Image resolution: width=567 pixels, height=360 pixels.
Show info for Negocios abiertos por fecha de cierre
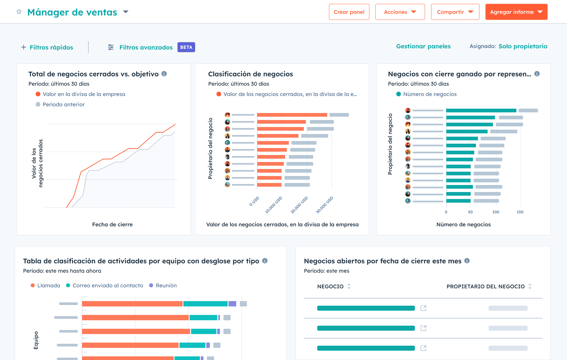467,261
